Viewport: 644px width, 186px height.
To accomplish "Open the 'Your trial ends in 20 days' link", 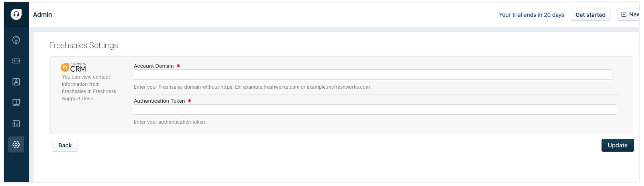I will click(532, 15).
